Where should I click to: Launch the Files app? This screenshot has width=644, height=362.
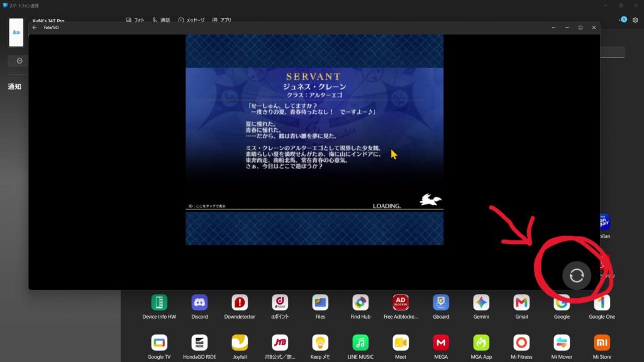point(320,307)
